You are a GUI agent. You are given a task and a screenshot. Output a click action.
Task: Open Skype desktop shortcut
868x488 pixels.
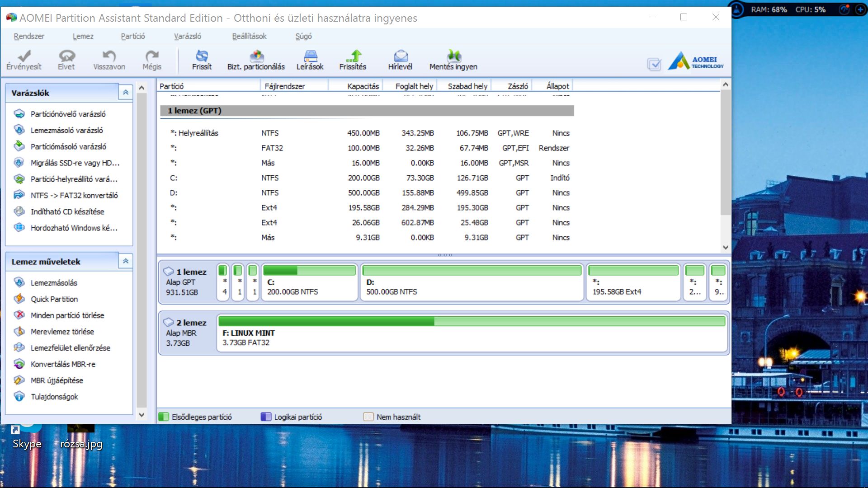27,436
